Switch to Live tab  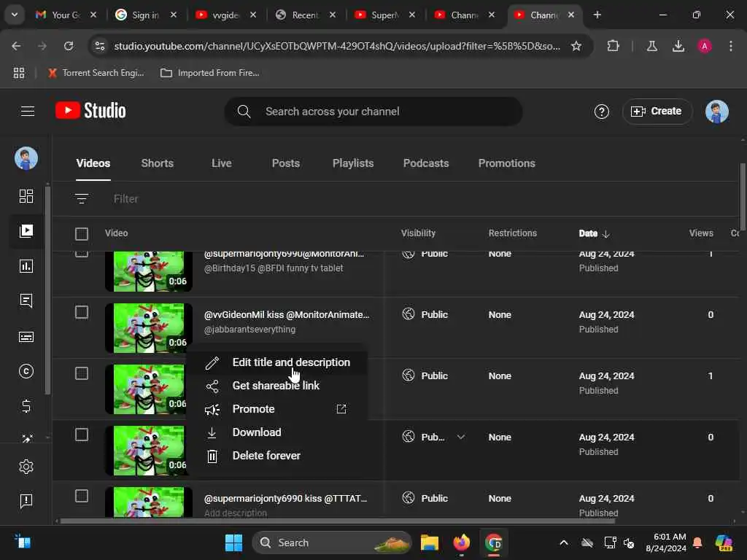coord(222,163)
